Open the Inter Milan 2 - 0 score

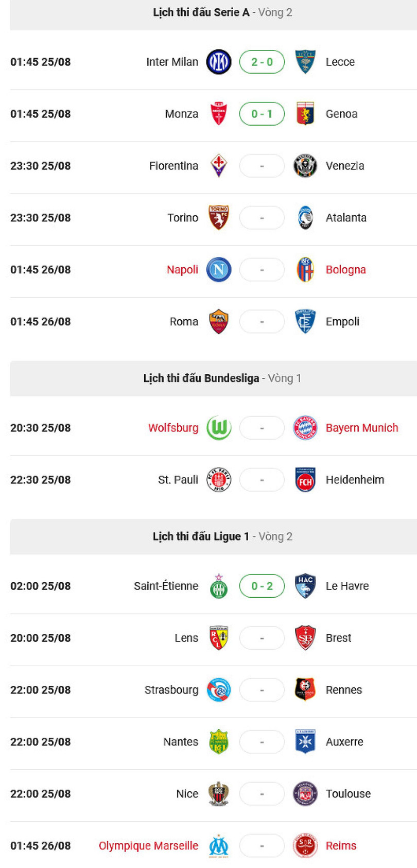[x=262, y=62]
